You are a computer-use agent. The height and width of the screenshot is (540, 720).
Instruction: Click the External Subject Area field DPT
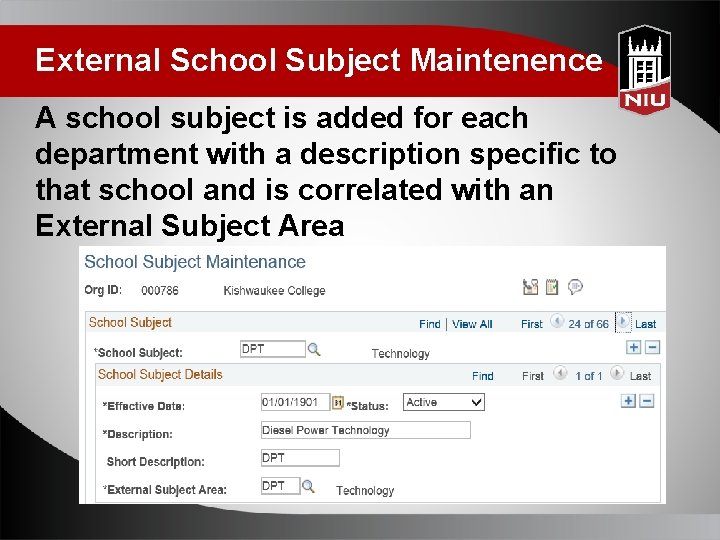(x=280, y=486)
